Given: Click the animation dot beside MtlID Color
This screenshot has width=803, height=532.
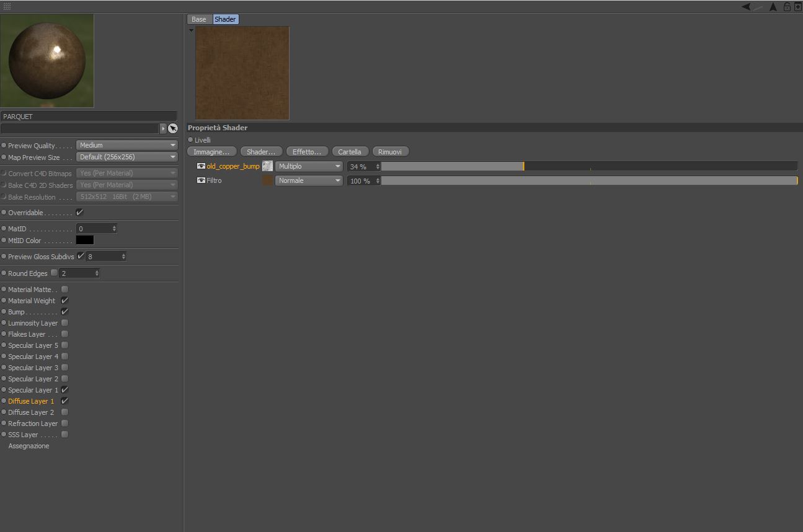Looking at the screenshot, I should pos(4,241).
